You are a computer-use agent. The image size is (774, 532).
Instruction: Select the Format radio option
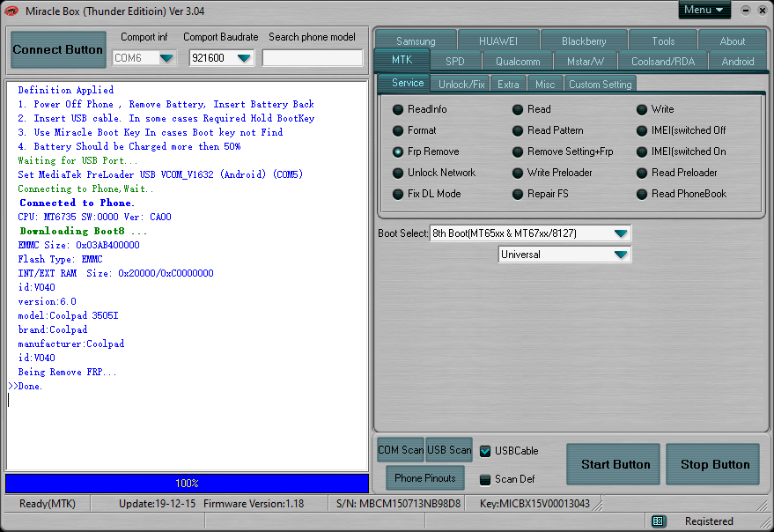click(x=415, y=130)
